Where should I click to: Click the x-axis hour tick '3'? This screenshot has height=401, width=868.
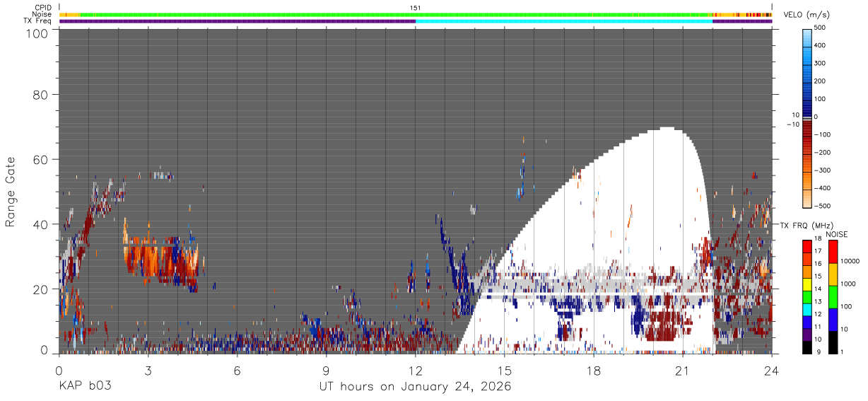(148, 371)
